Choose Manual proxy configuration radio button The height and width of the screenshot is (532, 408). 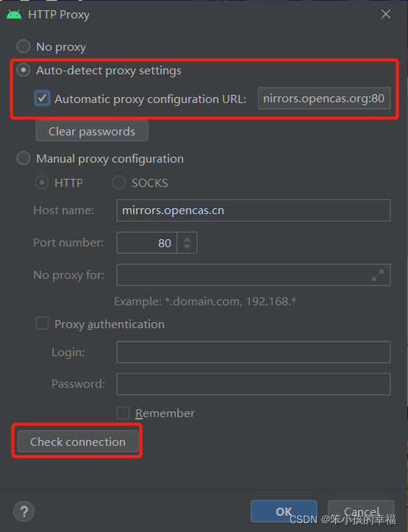tap(24, 158)
